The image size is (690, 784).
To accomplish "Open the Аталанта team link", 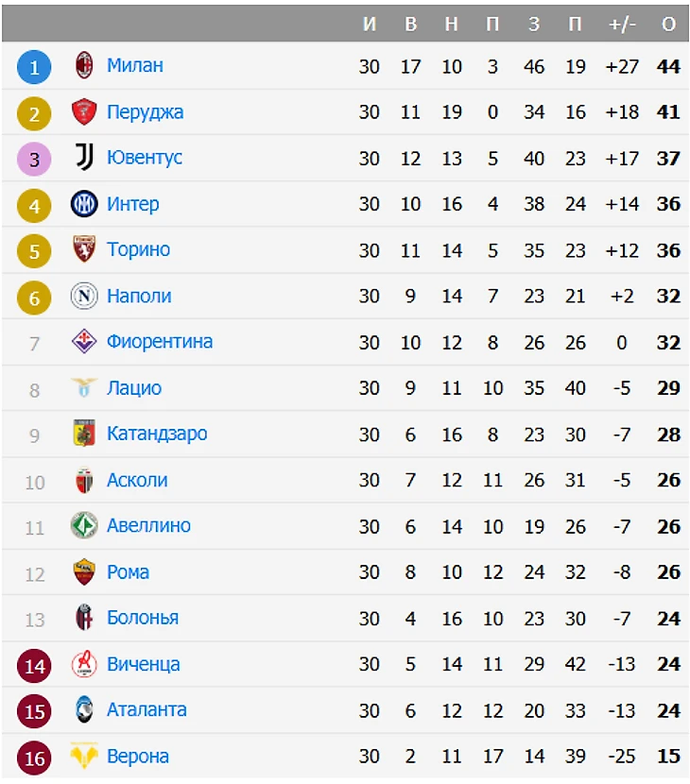I will tap(147, 710).
